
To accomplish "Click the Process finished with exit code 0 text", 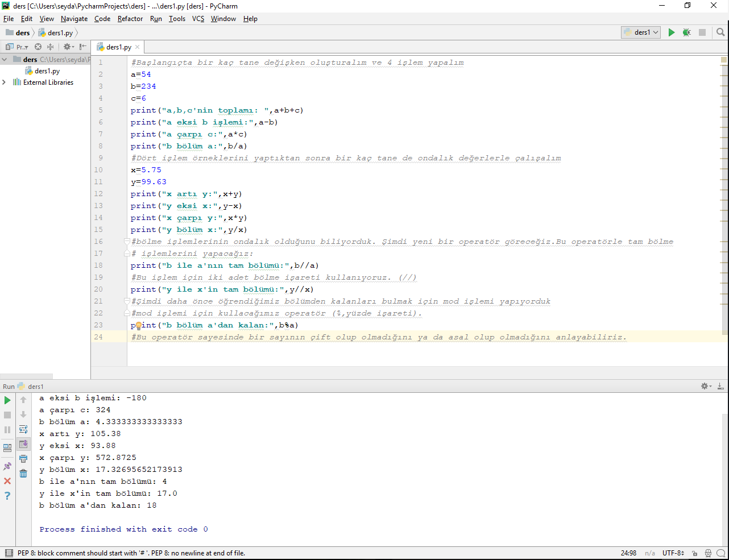I will point(123,529).
